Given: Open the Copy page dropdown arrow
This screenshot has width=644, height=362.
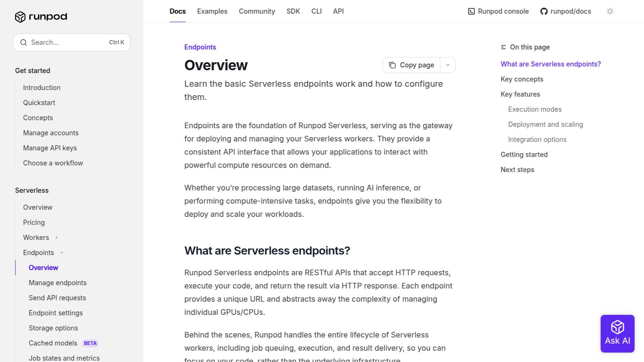Looking at the screenshot, I should click(x=447, y=65).
